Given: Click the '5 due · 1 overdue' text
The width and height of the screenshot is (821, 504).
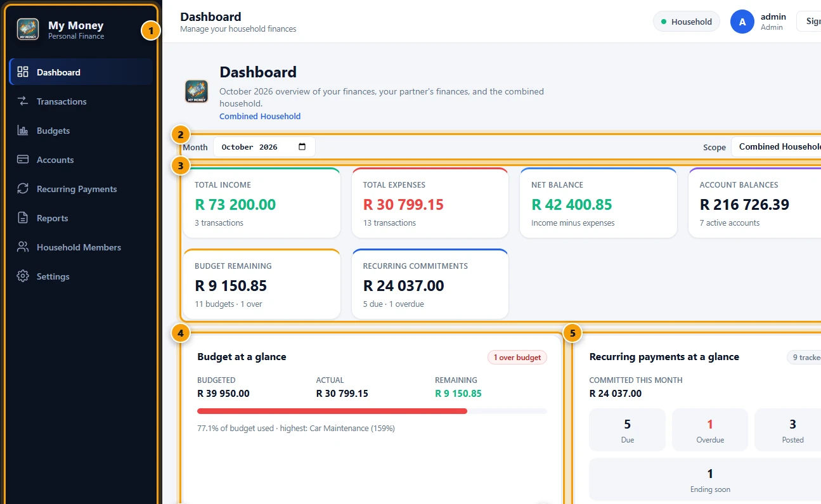Looking at the screenshot, I should tap(394, 304).
